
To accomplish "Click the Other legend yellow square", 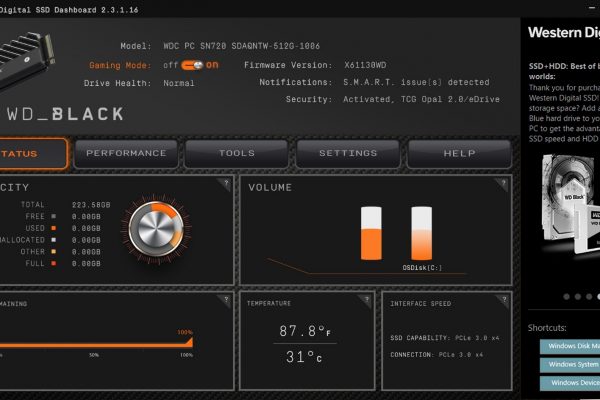I will (54, 251).
